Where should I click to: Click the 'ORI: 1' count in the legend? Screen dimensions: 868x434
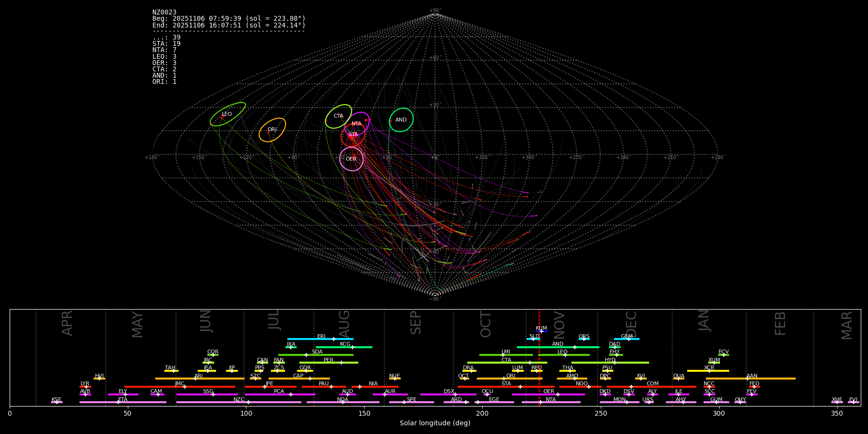coord(164,82)
